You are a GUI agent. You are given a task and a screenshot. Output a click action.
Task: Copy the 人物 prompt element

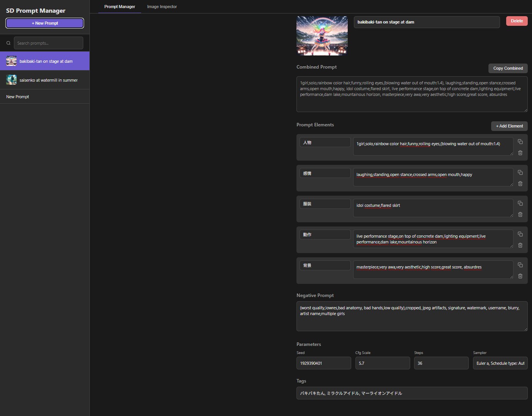pos(520,142)
